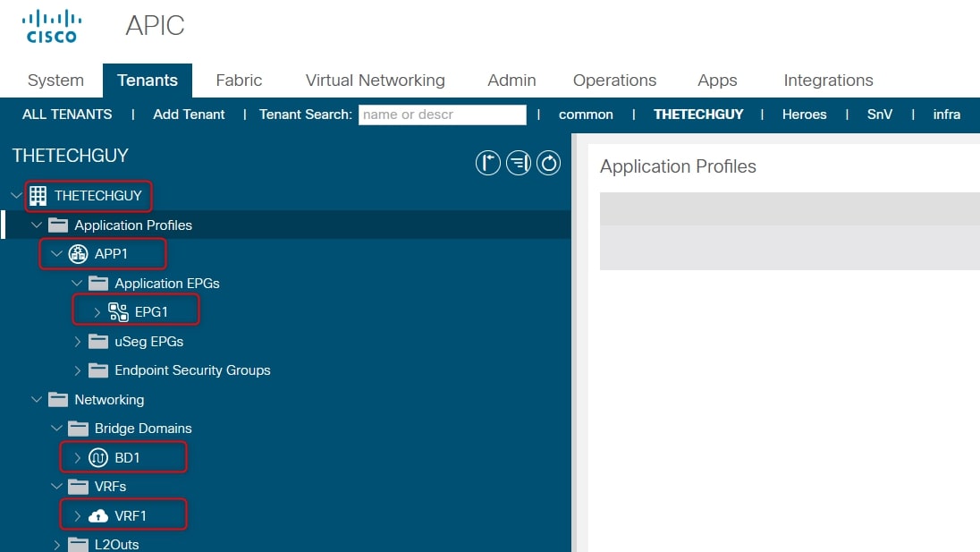Expand the EPG1 tree node
980x552 pixels.
(97, 312)
